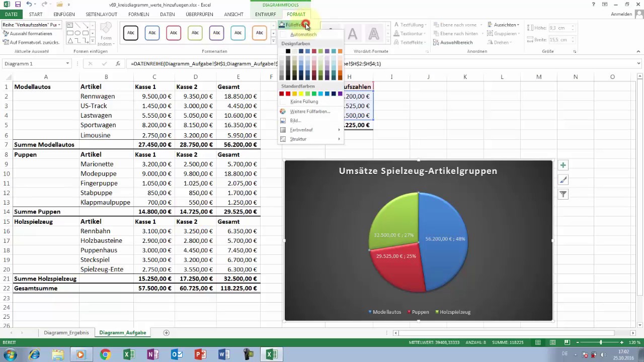Switch to Page Break Preview icon in status bar
The height and width of the screenshot is (362, 644).
567,342
